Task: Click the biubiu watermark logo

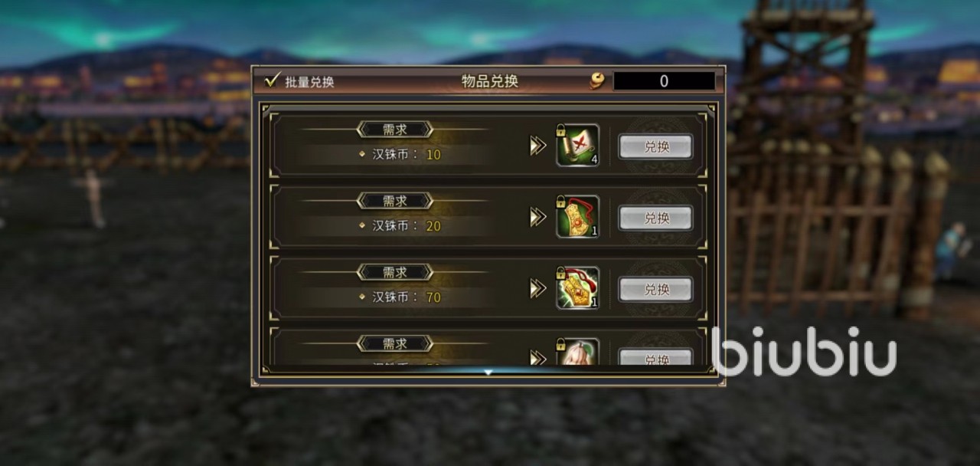Action: point(804,352)
